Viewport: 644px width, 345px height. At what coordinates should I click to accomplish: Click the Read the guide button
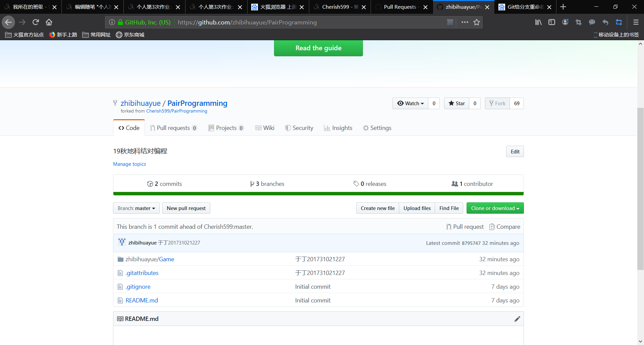(x=318, y=48)
